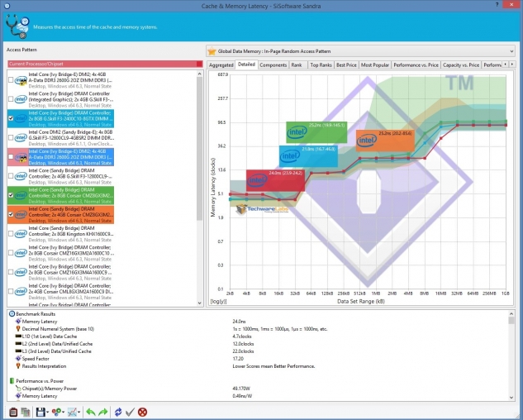This screenshot has width=523, height=420.
Task: Click results panel scrollbar down arrow
Action: [511, 398]
